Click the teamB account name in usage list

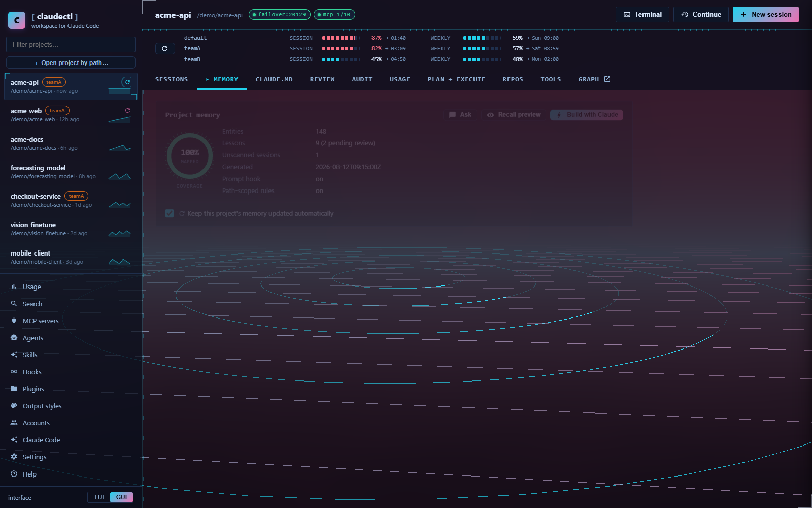pos(192,59)
